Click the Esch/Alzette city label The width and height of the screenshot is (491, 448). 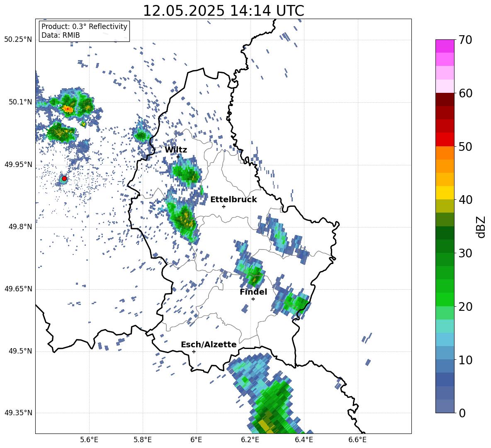point(209,344)
